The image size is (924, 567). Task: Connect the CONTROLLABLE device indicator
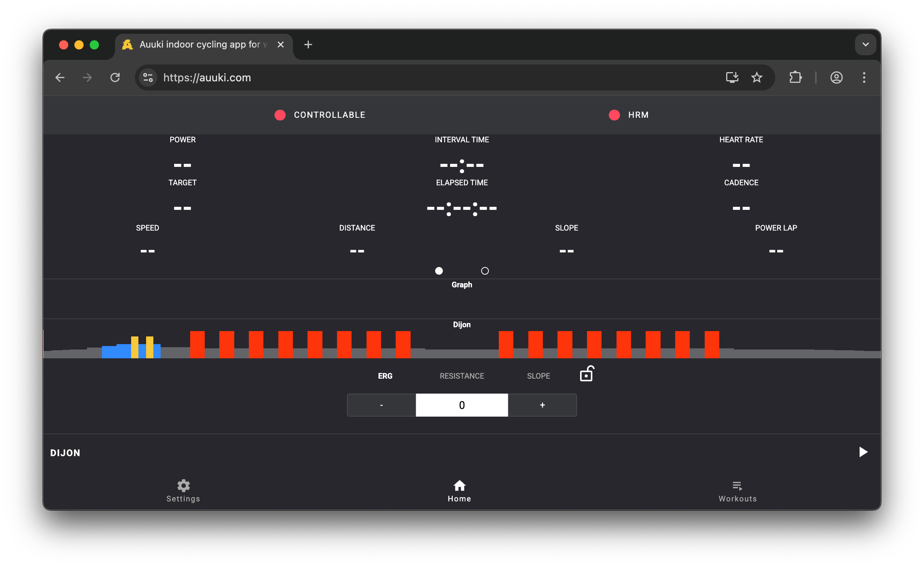click(280, 115)
